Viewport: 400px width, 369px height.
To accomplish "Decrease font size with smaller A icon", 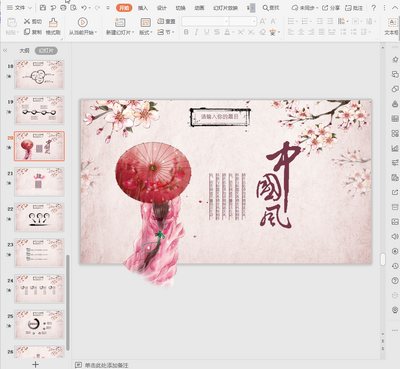I will (273, 21).
